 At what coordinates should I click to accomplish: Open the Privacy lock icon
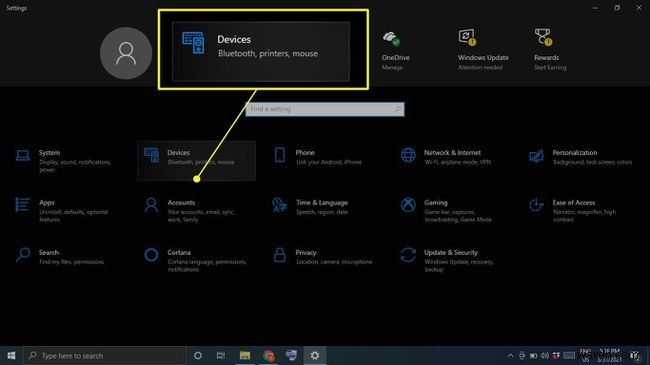[280, 255]
